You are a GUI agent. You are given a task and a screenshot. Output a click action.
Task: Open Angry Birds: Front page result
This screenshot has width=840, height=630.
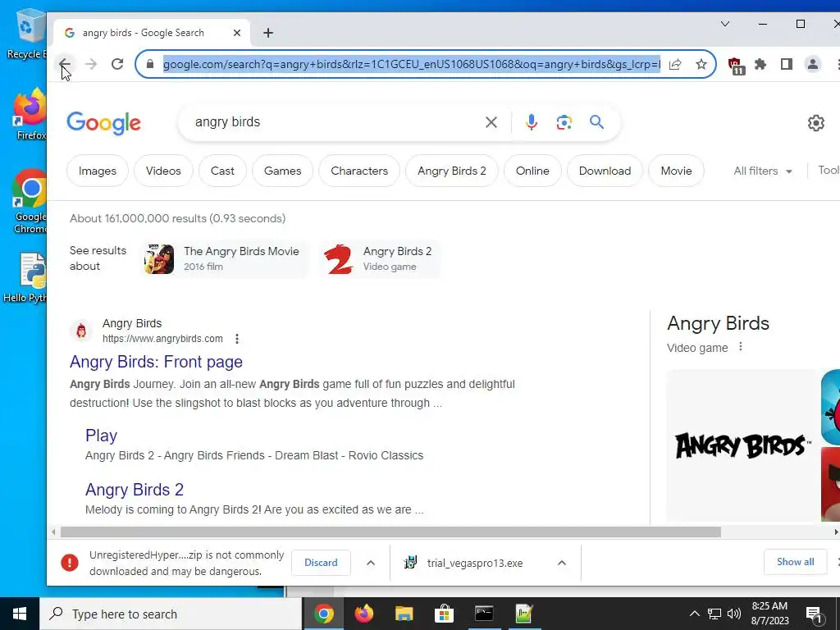point(156,362)
